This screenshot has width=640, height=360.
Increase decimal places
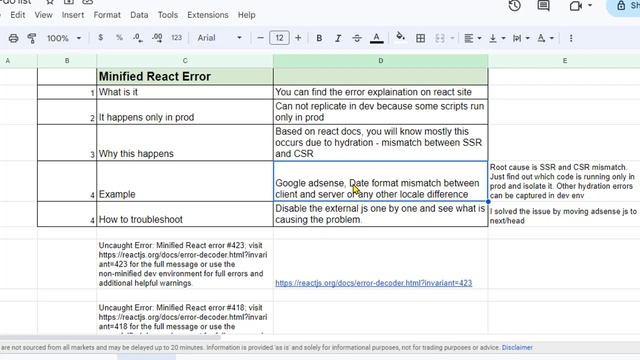(157, 38)
